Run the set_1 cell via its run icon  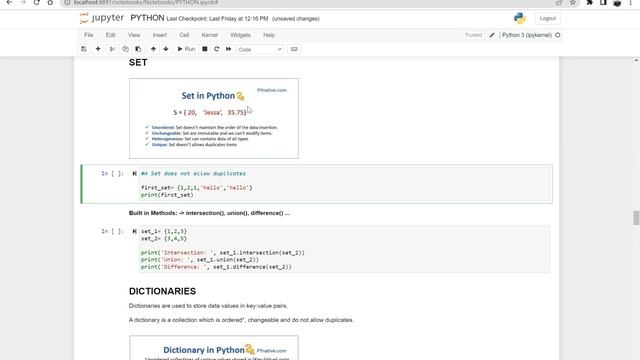[134, 231]
